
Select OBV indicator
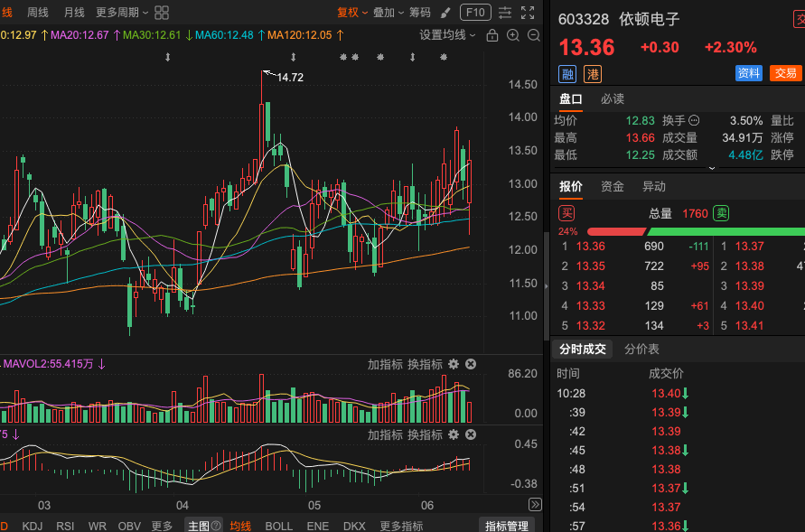click(x=129, y=526)
